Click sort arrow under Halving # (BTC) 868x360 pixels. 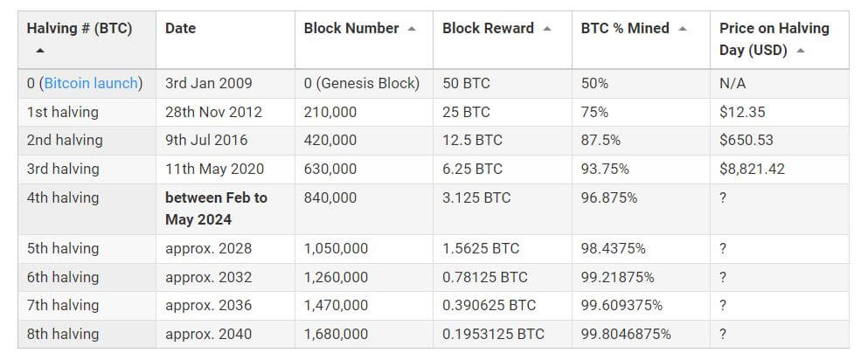point(39,51)
